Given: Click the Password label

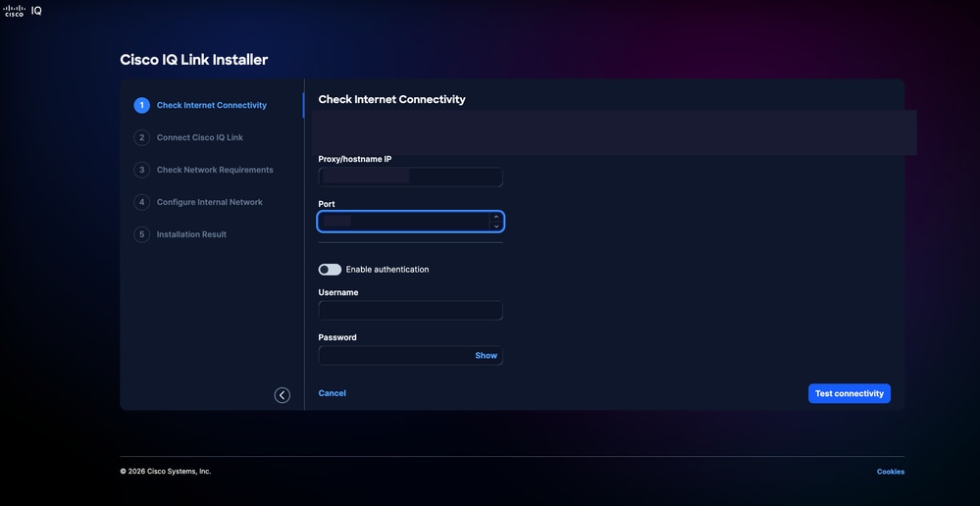Looking at the screenshot, I should pos(337,337).
